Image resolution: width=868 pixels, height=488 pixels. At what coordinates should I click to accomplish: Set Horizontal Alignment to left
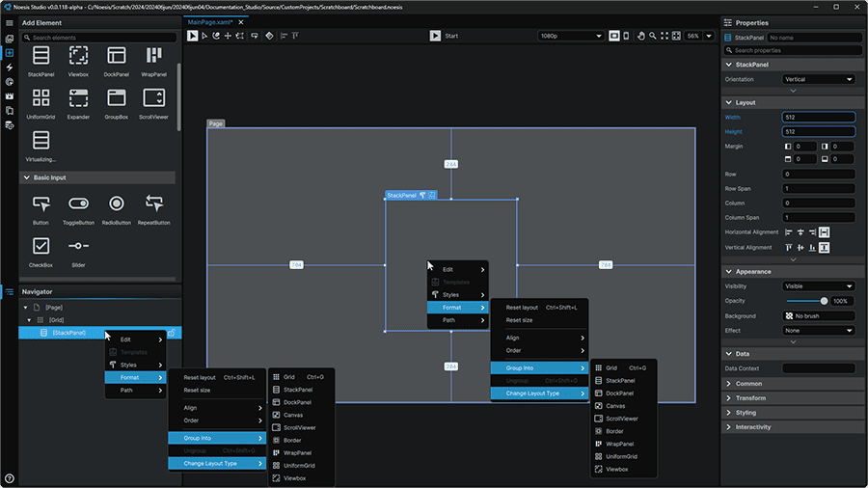pyautogui.click(x=788, y=232)
